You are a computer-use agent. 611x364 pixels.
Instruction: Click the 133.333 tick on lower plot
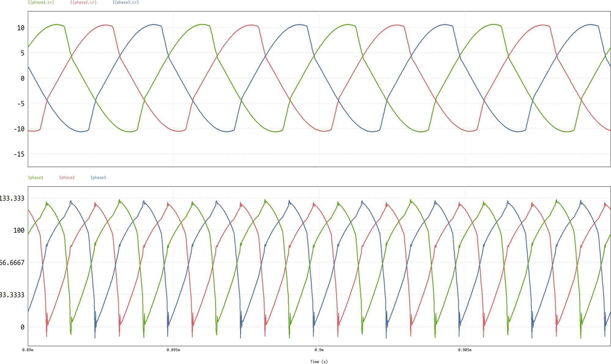click(12, 198)
